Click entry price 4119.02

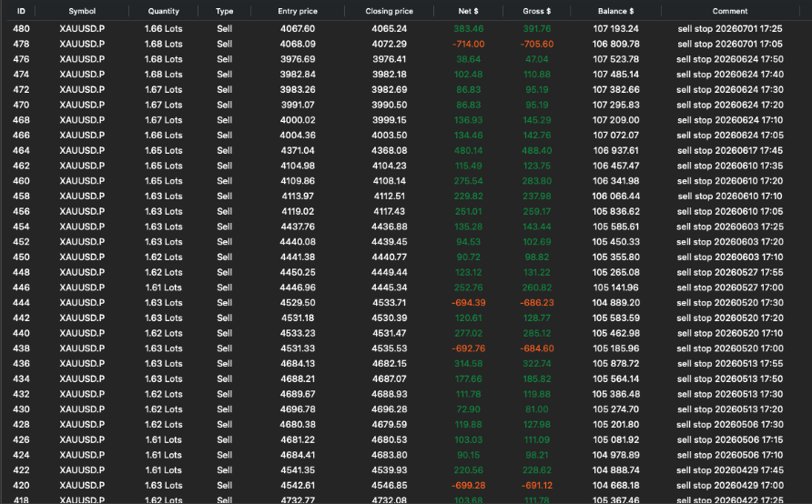tap(298, 212)
